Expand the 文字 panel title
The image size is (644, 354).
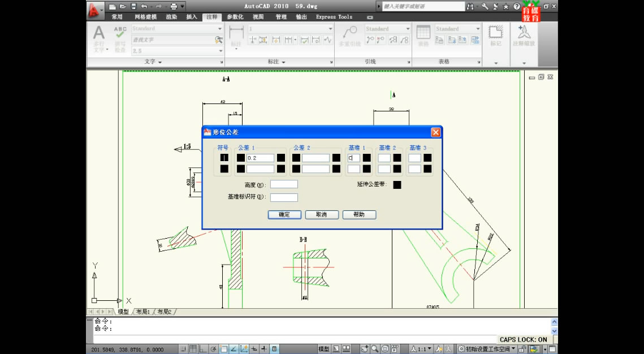click(x=153, y=62)
